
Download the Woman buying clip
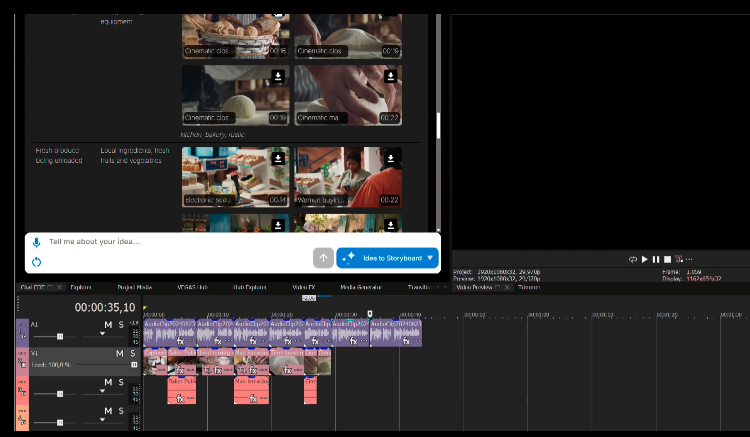click(390, 158)
